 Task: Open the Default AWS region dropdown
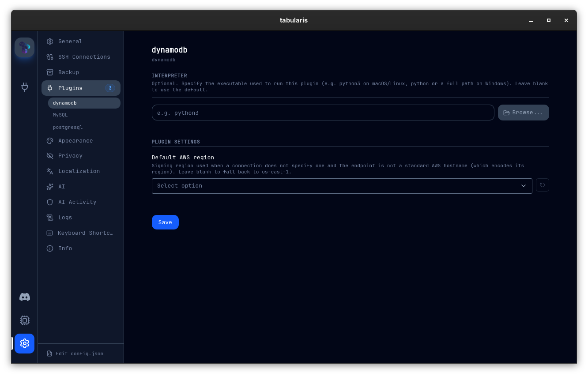pos(342,186)
